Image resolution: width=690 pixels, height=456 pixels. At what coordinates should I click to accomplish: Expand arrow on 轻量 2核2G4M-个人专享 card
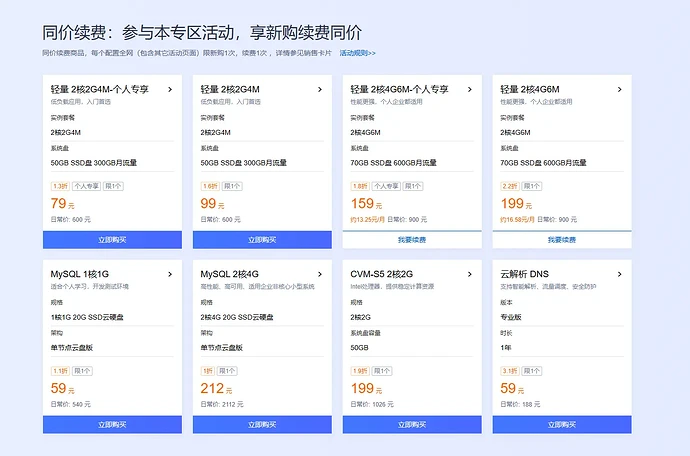click(170, 89)
